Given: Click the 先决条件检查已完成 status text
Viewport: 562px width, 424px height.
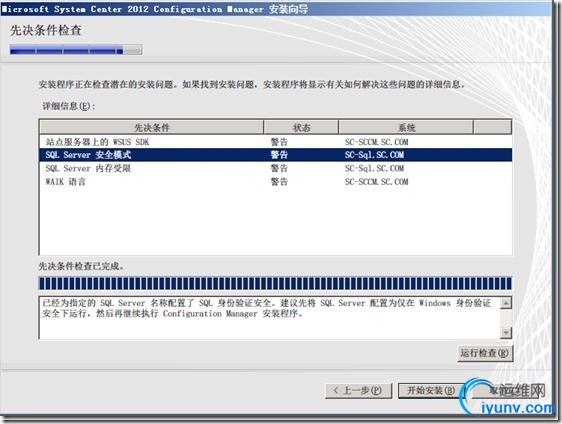Looking at the screenshot, I should (x=81, y=266).
